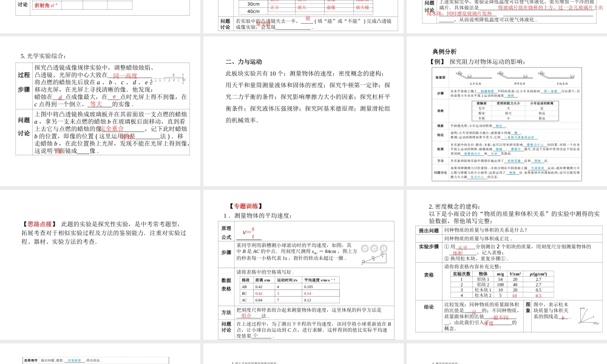Open the 典例分析 slide thumbnail
This screenshot has width=607, height=364.
(507, 112)
